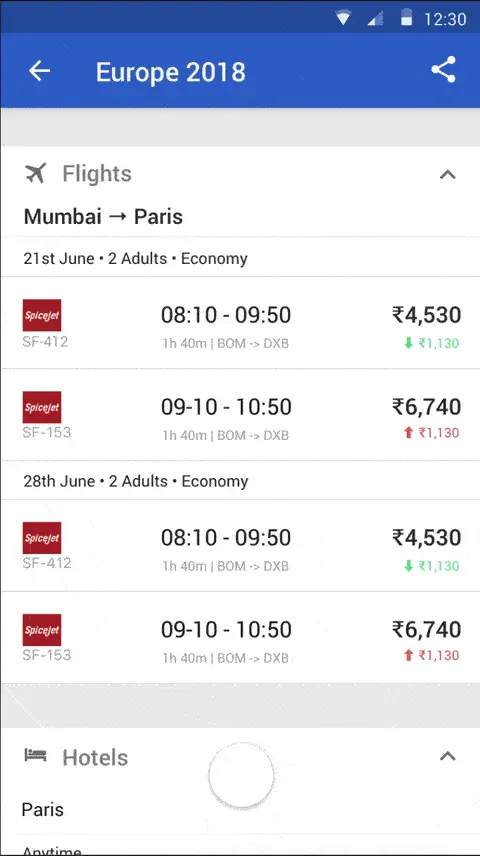Tap the bed Hotels icon
The height and width of the screenshot is (856, 480).
point(35,756)
